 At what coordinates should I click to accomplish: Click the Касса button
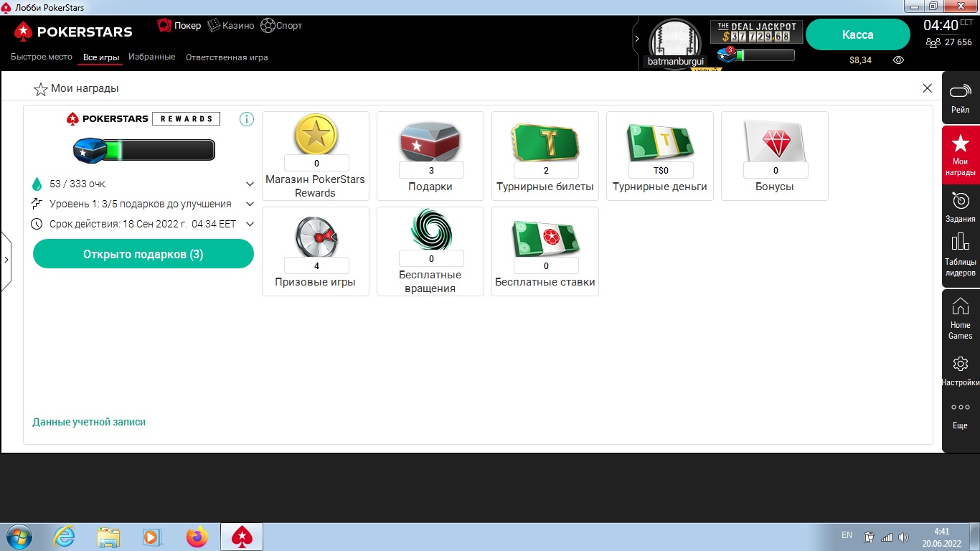pyautogui.click(x=858, y=34)
